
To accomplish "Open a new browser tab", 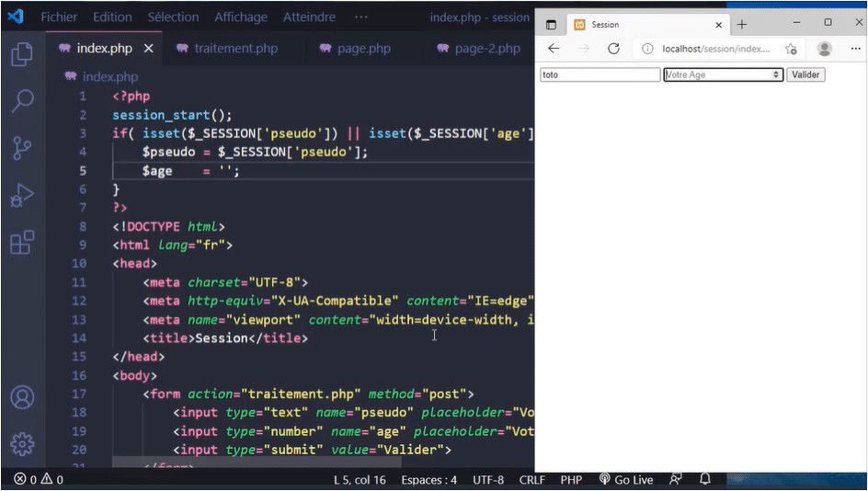I will click(742, 24).
